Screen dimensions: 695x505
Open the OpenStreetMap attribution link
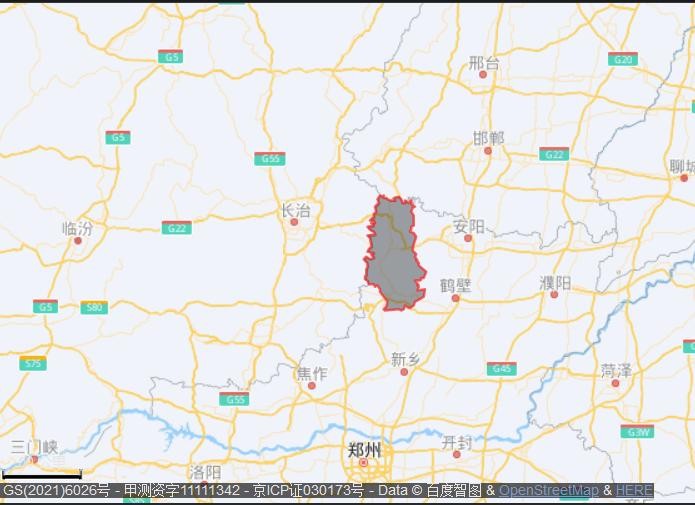[x=548, y=491]
